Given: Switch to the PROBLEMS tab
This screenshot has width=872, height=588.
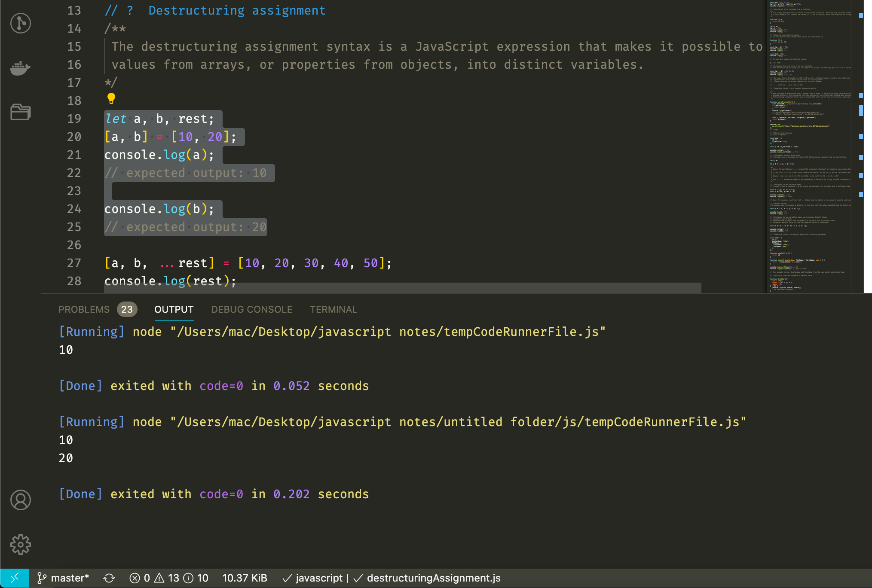Looking at the screenshot, I should pos(84,309).
